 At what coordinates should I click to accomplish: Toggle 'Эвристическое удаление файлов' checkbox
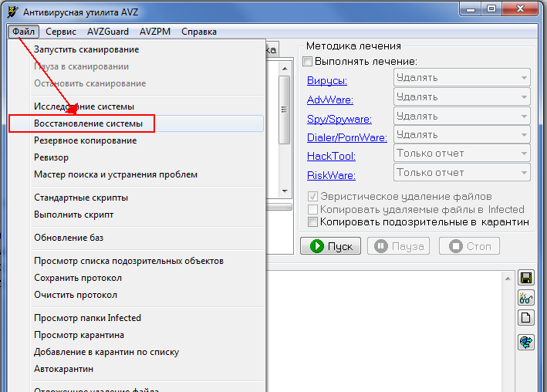point(312,197)
